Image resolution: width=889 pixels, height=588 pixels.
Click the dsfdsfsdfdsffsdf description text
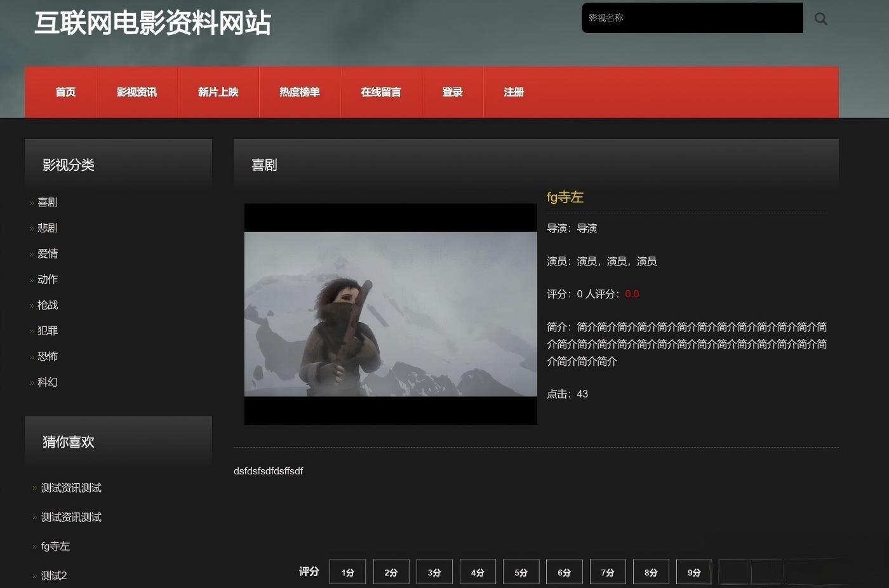click(268, 471)
